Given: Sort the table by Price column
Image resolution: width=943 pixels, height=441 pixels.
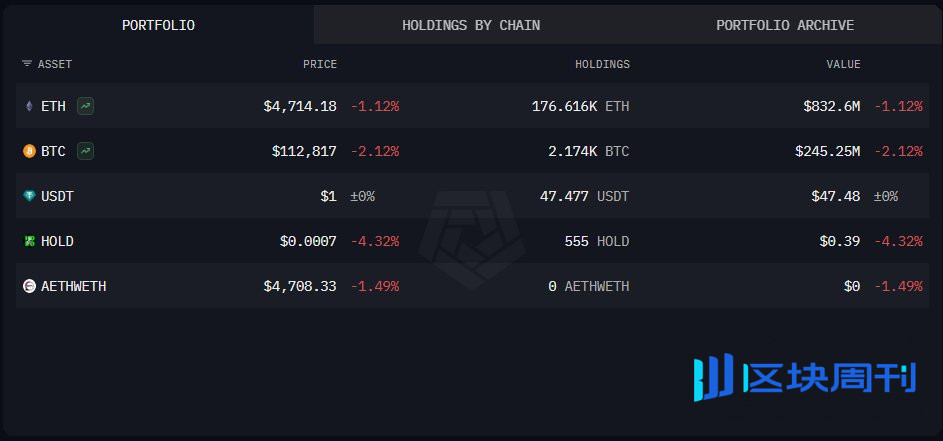Looking at the screenshot, I should pos(320,64).
